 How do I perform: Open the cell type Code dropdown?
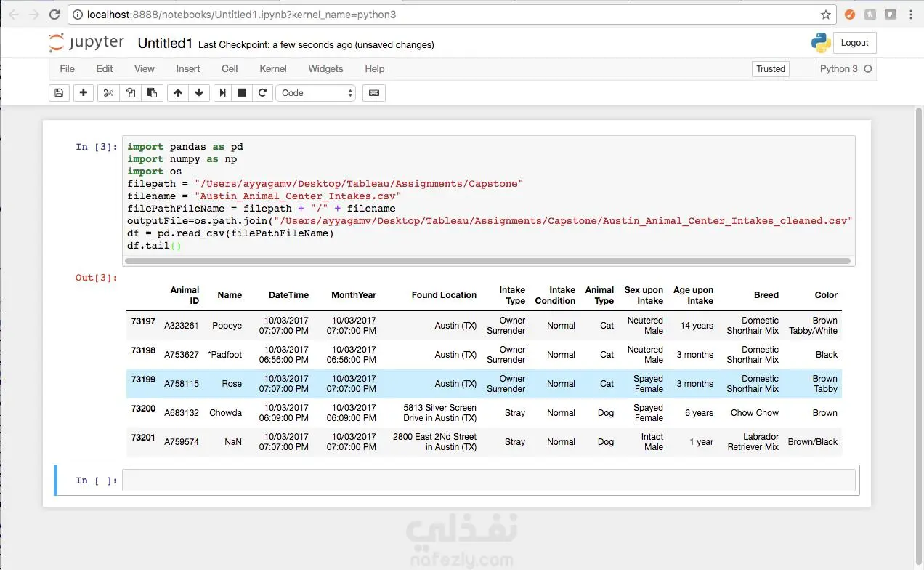[x=315, y=92]
